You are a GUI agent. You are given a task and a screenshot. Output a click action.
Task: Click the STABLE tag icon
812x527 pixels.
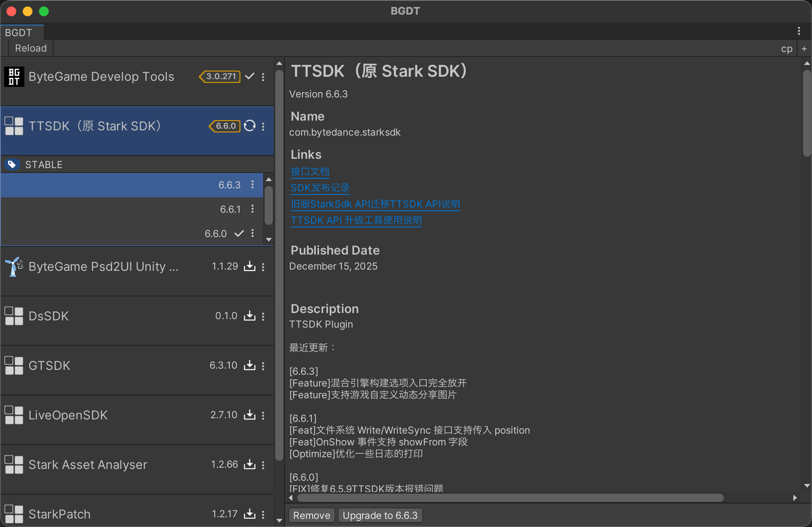(12, 164)
